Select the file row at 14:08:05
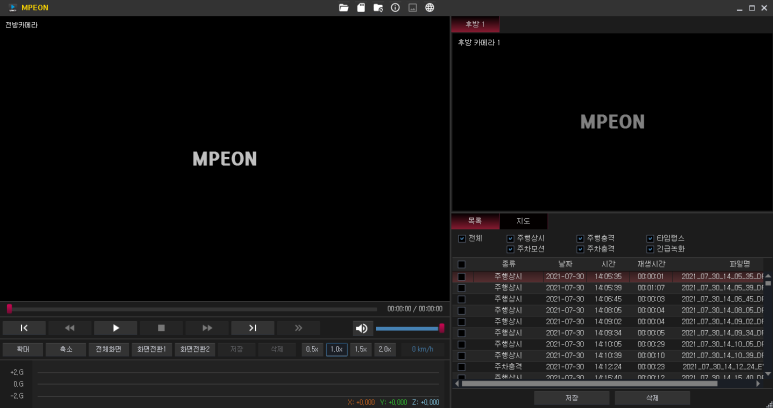Viewport: 773px width, 408px height. coord(608,311)
